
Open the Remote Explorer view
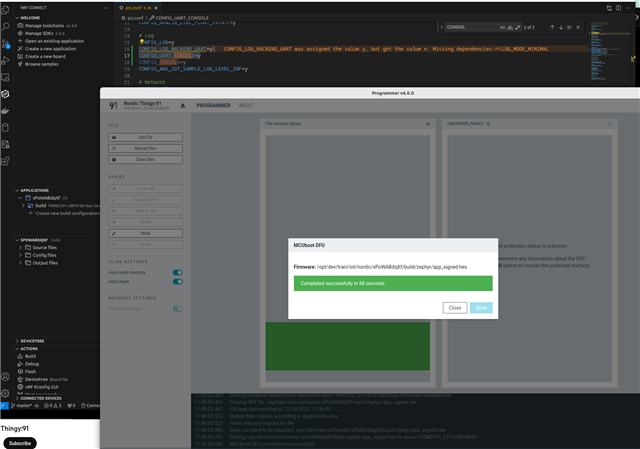point(5,77)
